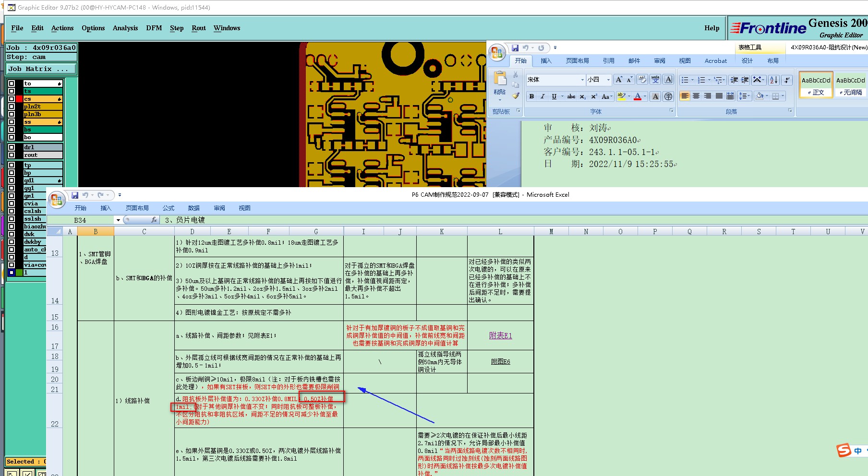Click the Enclose Characters circle icon
Viewport: 868px width, 476px height.
tap(668, 96)
